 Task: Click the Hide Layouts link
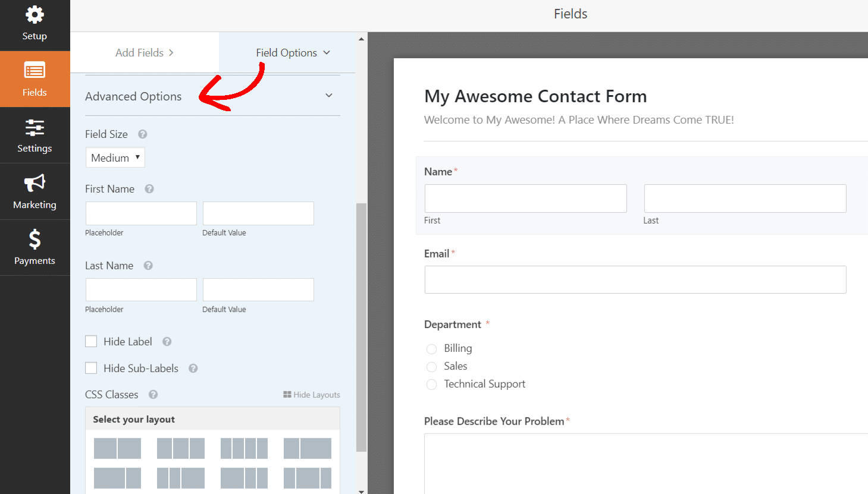tap(311, 394)
